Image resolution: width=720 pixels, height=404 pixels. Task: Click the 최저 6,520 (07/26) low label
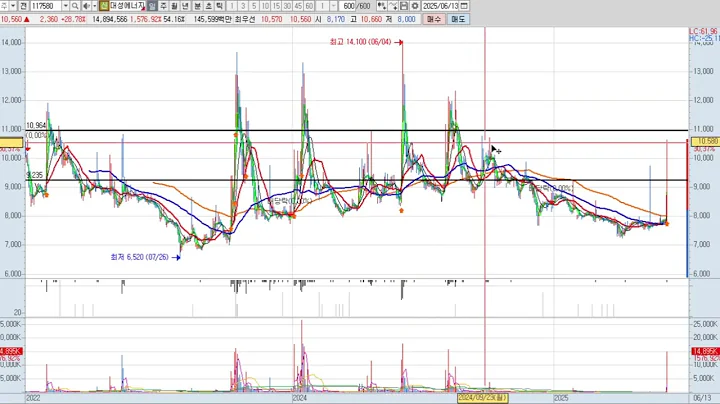coord(140,257)
